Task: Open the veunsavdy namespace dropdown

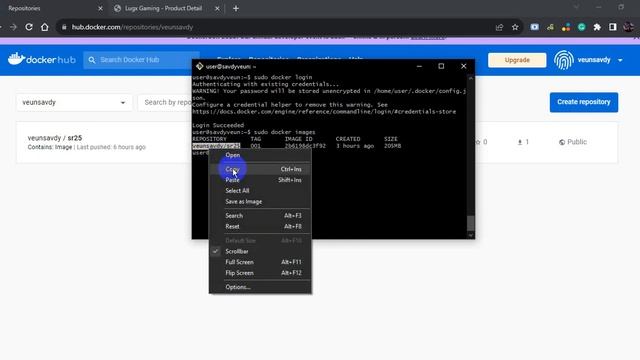Action: tap(74, 102)
